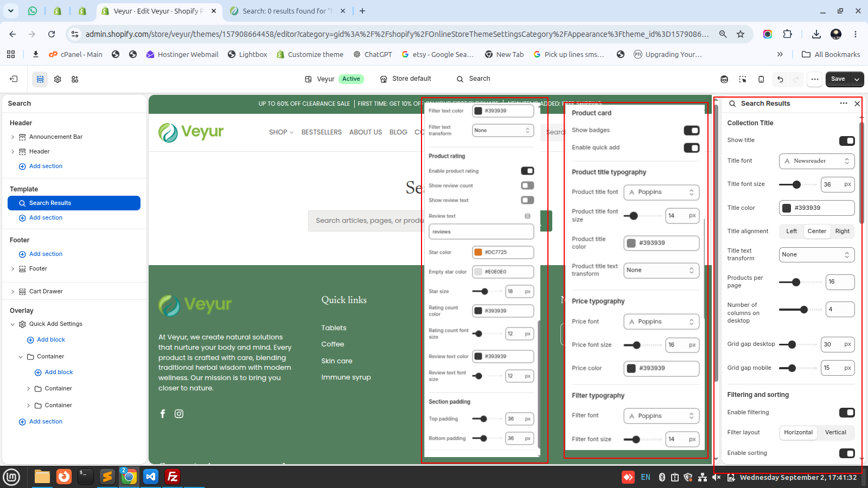
Task: Undo the last change
Action: (780, 79)
